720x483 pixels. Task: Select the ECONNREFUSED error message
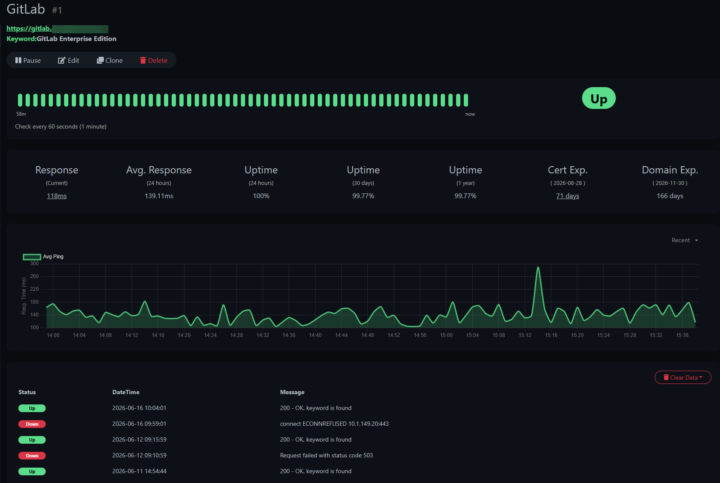point(334,424)
